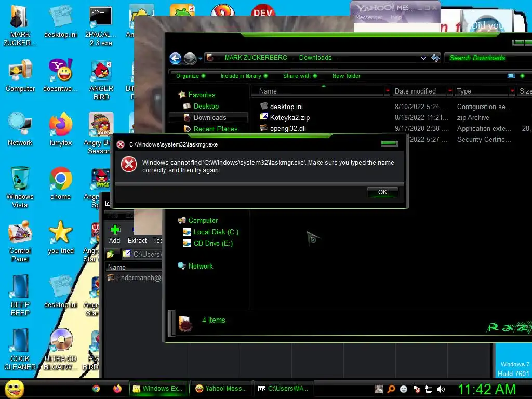Open the Control Panel desktop icon
Image resolution: width=532 pixels, height=399 pixels.
tap(20, 242)
